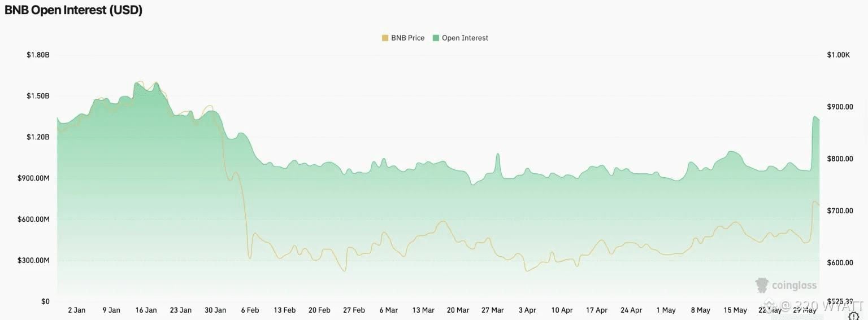Click the $1.00K right price axis label
Screen dimensions: 868x320
(839, 55)
